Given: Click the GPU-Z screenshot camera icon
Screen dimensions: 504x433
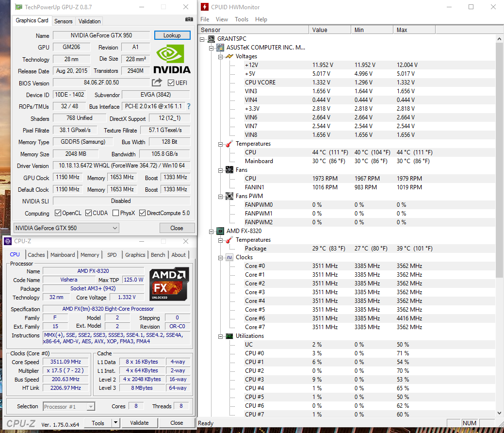Looking at the screenshot, I should click(189, 19).
